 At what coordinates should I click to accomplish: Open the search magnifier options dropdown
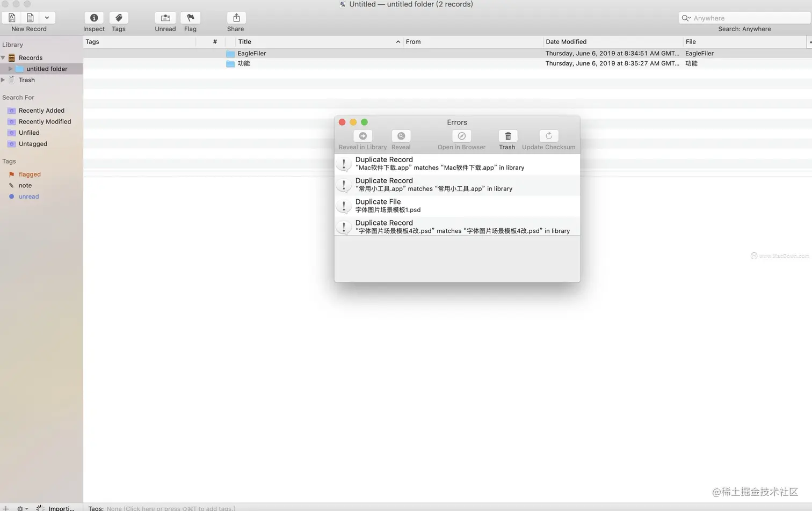(686, 18)
